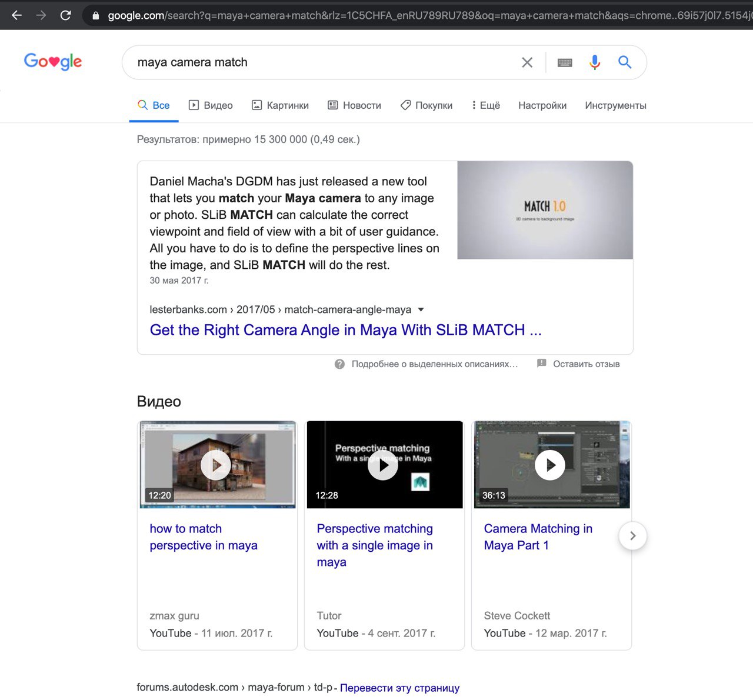Switch to the Новости tab
753x700 pixels.
click(x=354, y=105)
